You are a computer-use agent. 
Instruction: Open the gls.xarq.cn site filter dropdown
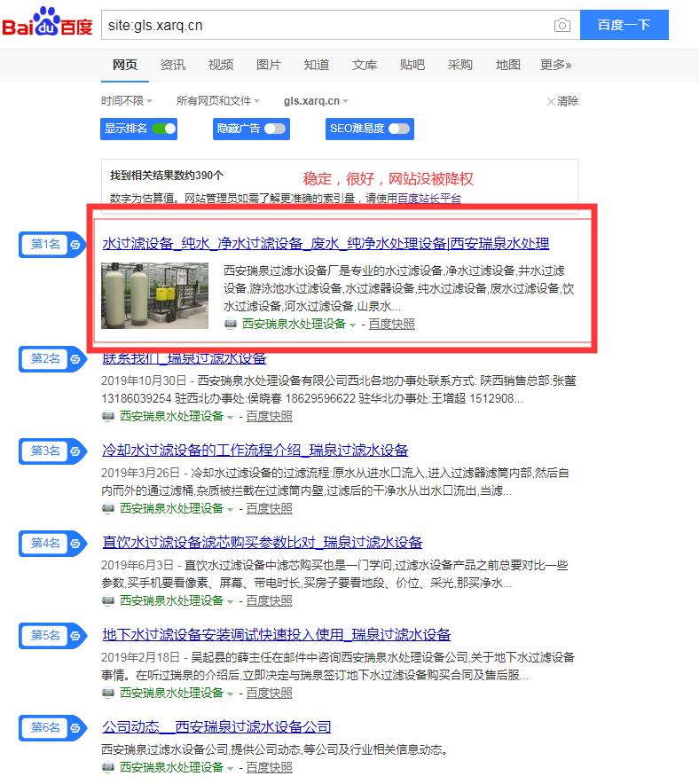(316, 101)
